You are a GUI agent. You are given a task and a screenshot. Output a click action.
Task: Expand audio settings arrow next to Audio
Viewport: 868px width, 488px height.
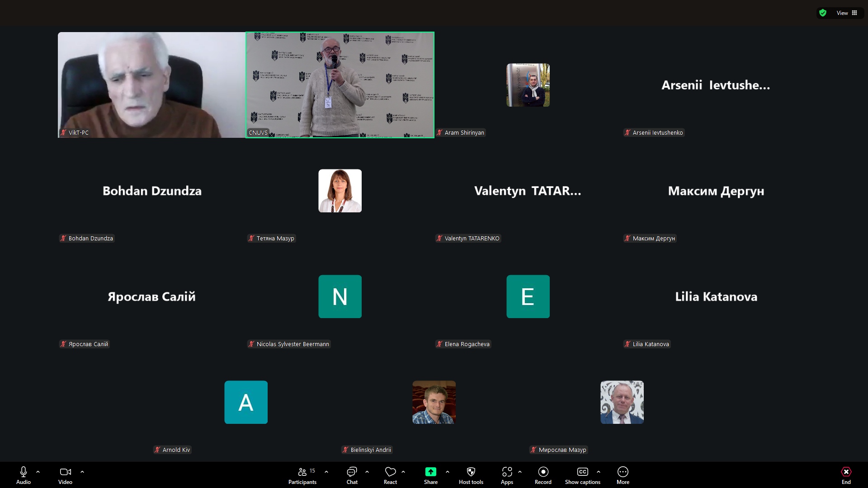tap(38, 472)
